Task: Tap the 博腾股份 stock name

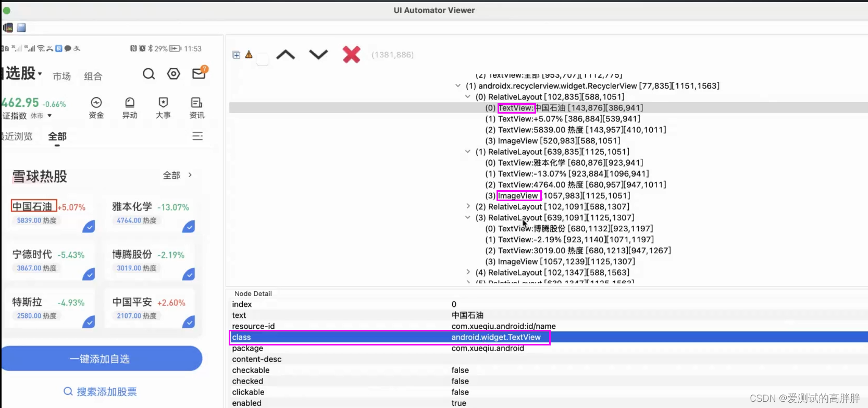Action: 132,254
